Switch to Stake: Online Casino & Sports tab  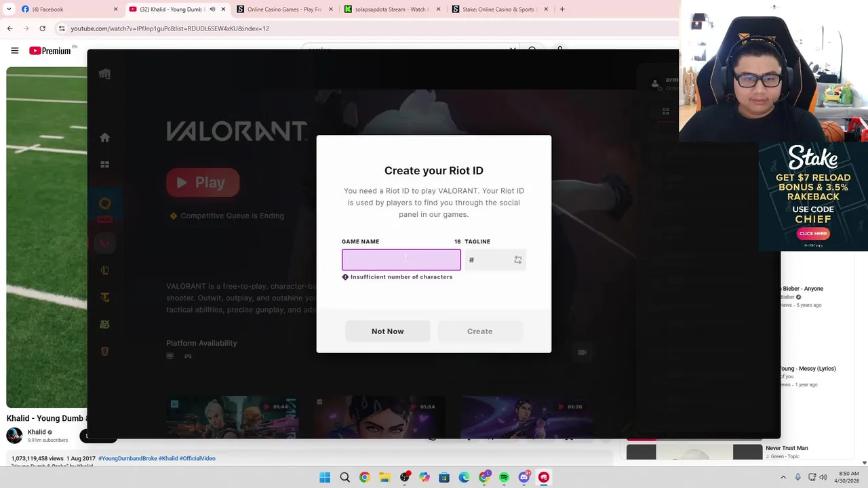coord(498,9)
